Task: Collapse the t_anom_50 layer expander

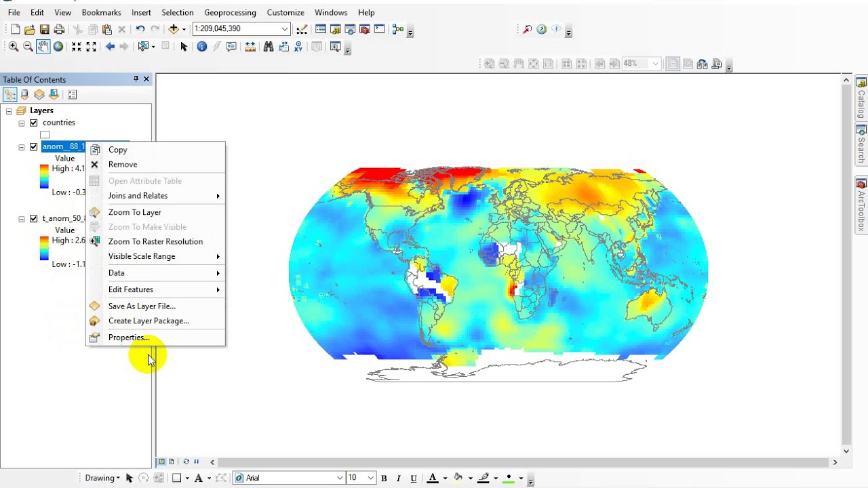Action: pyautogui.click(x=22, y=218)
